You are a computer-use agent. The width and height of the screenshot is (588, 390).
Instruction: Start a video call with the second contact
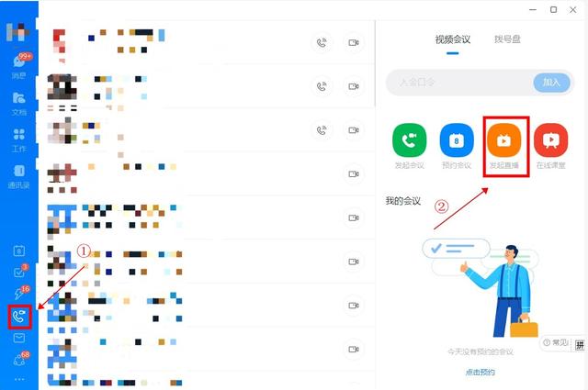click(x=353, y=86)
